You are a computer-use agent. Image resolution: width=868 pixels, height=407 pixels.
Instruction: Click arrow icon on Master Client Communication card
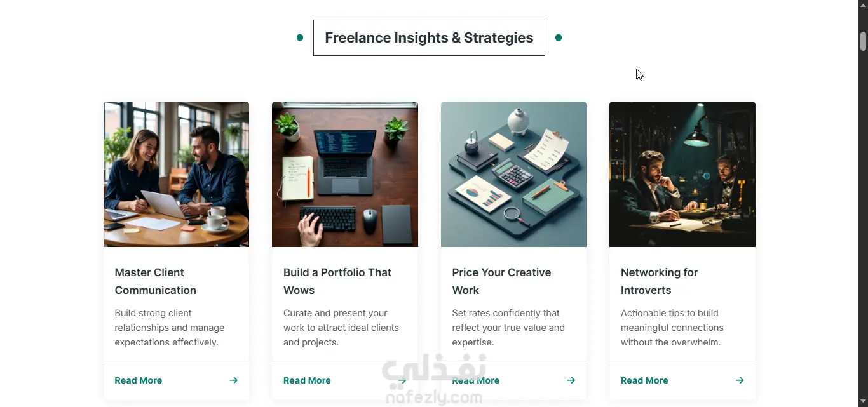234,380
